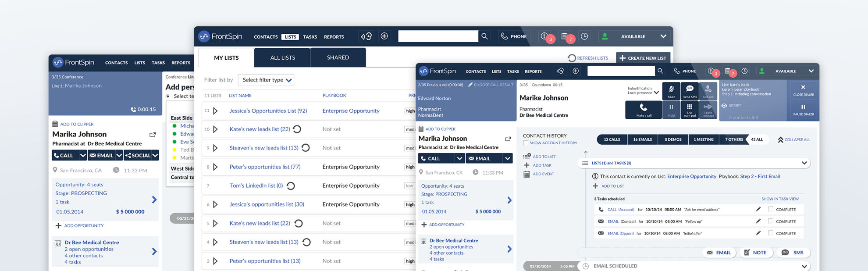Open Tasks menu in Lists window
Screen dimensions: 868x271
[x=310, y=37]
